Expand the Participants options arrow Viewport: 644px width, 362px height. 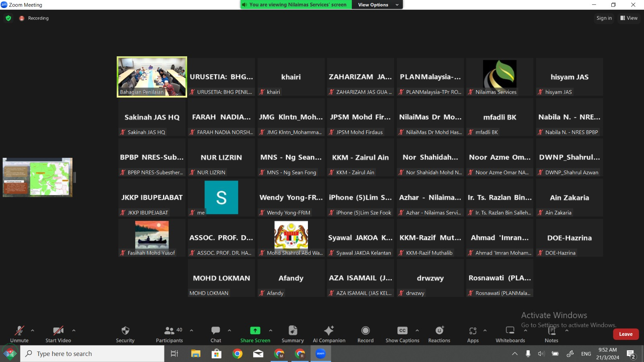pyautogui.click(x=192, y=331)
